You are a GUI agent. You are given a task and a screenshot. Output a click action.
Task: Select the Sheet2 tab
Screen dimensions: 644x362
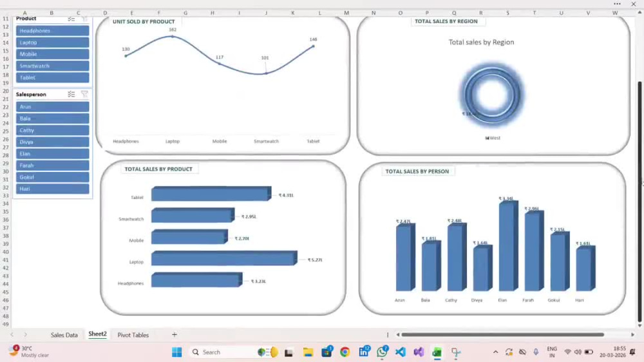pos(97,334)
